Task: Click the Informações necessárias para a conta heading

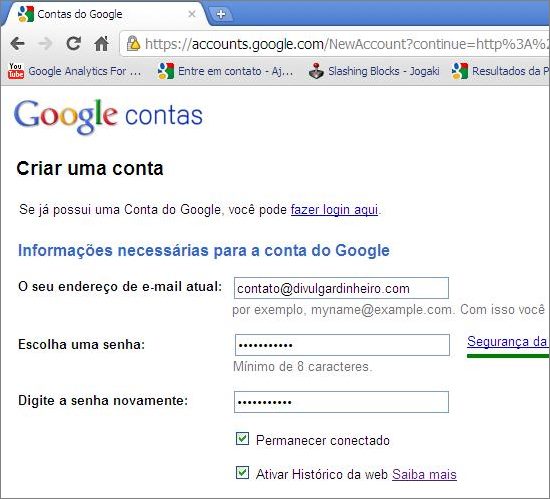Action: tap(204, 250)
